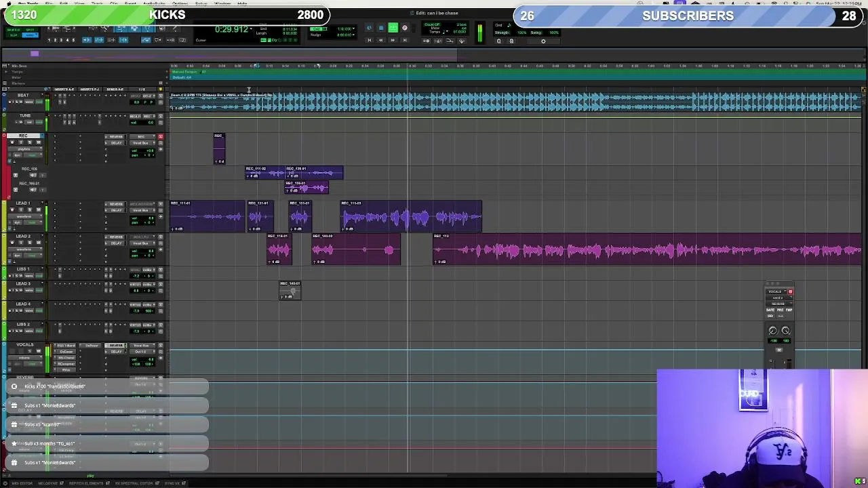868x488 pixels.
Task: Select the Selector tool
Action: click(134, 28)
